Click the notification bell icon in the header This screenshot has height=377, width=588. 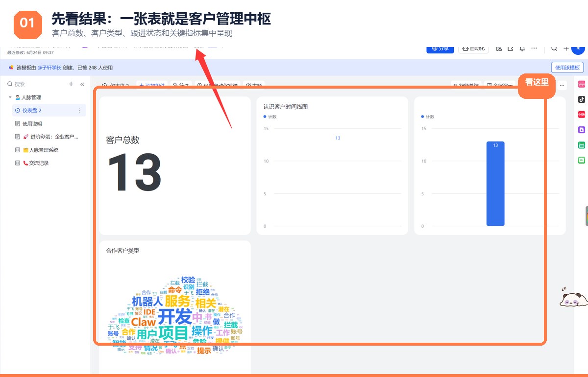coord(522,48)
